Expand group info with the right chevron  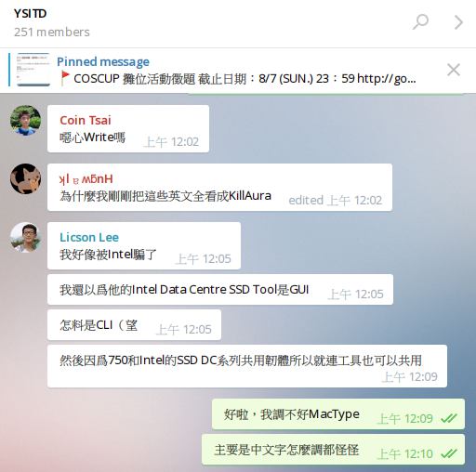pos(458,22)
